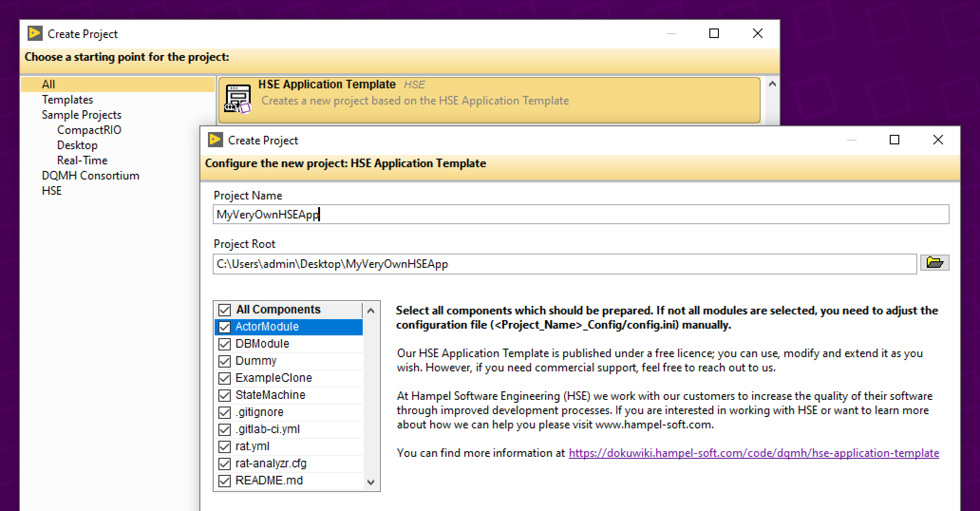The width and height of the screenshot is (980, 511).
Task: Maximize the background Create Project window
Action: pyautogui.click(x=714, y=33)
